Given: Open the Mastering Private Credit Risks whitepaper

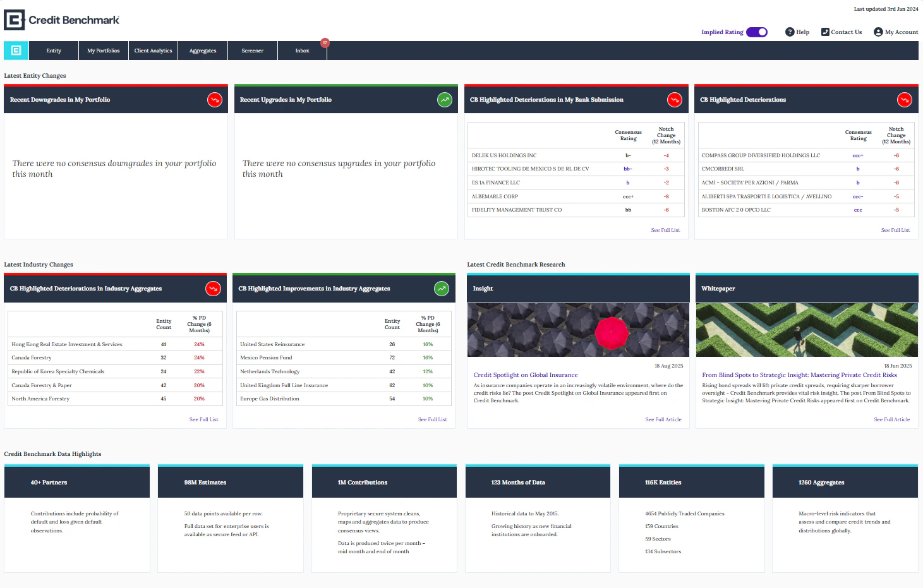Looking at the screenshot, I should coord(800,375).
